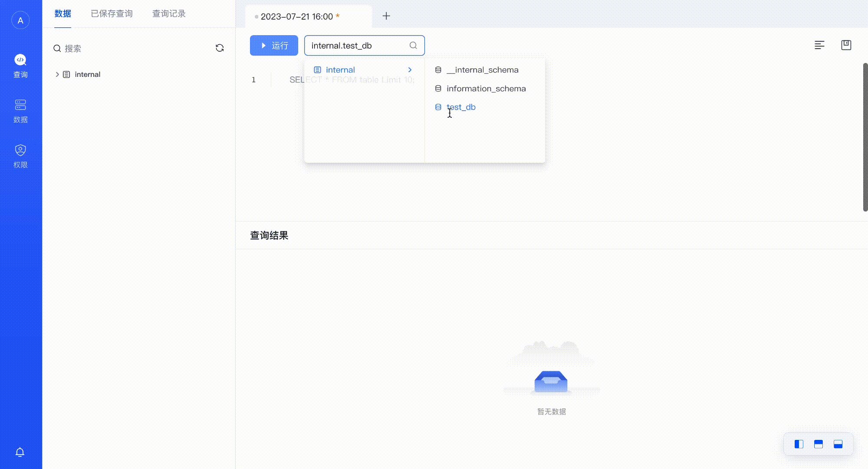
Task: Switch to the 查询记录 tab
Action: pos(169,13)
